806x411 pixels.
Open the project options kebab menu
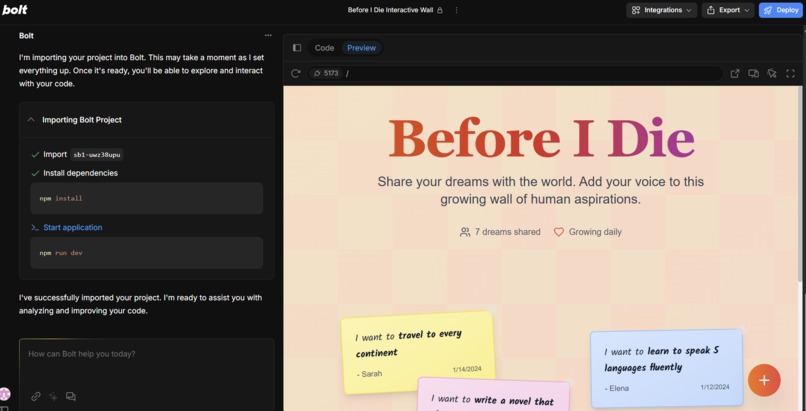[456, 10]
